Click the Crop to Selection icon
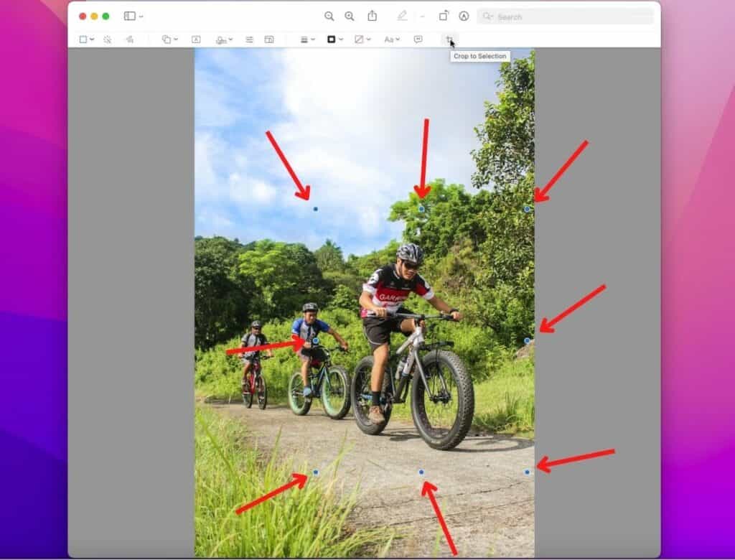The height and width of the screenshot is (560, 735). tap(449, 39)
